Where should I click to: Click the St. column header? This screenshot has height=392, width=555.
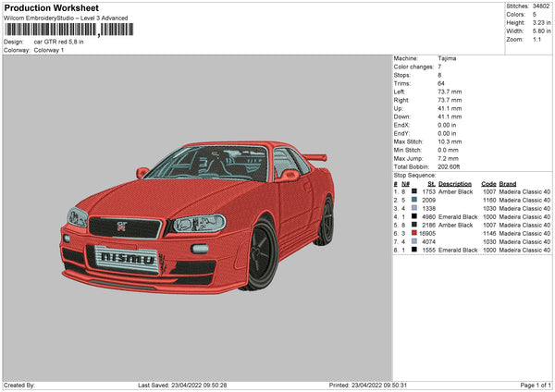[430, 183]
